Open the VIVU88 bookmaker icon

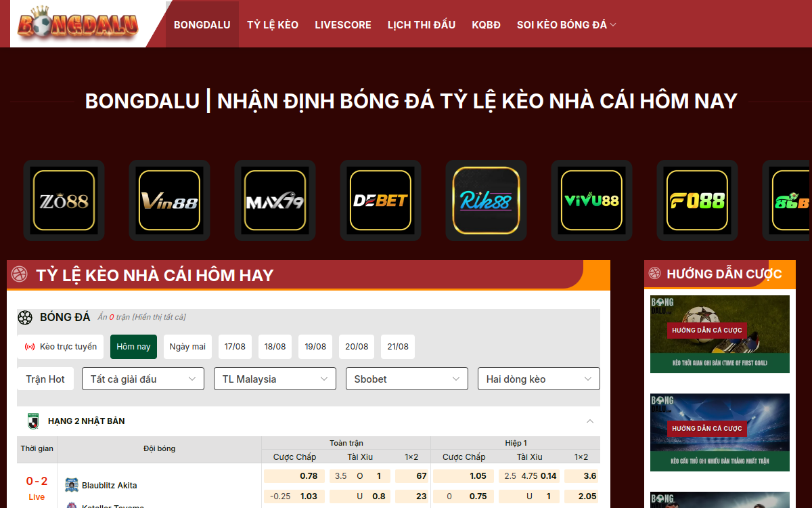pos(592,200)
